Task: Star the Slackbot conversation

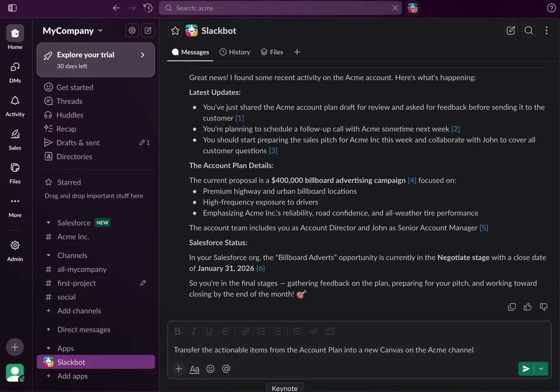Action: pyautogui.click(x=175, y=31)
